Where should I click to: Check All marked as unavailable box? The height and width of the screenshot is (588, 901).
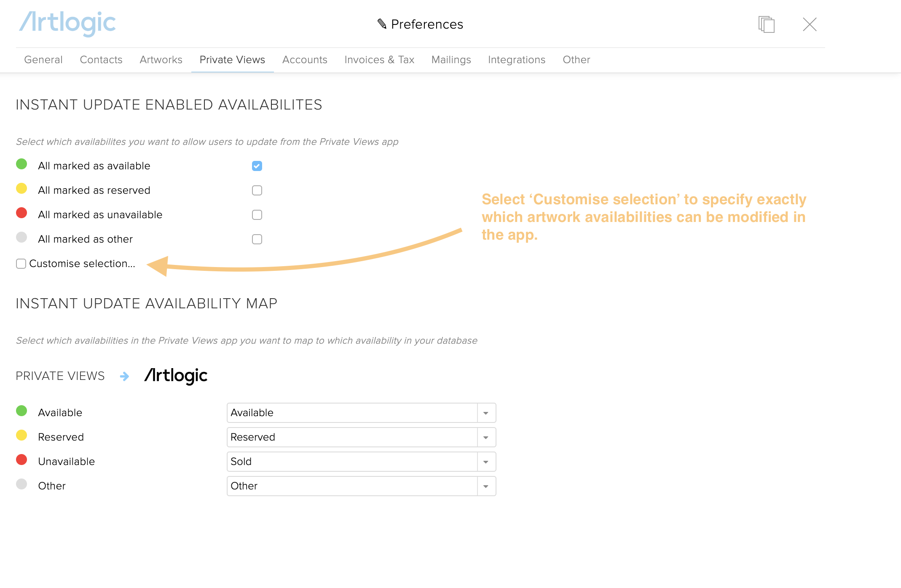(x=257, y=215)
